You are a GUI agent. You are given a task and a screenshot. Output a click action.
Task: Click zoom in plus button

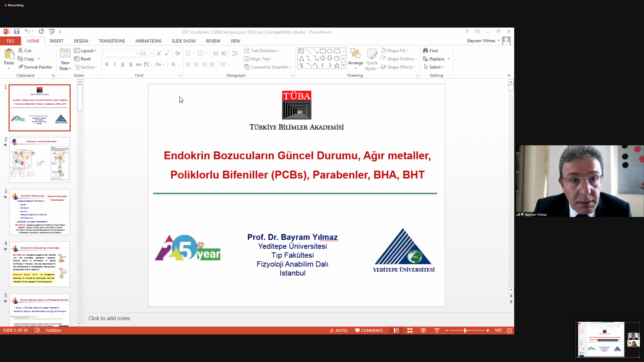click(488, 330)
